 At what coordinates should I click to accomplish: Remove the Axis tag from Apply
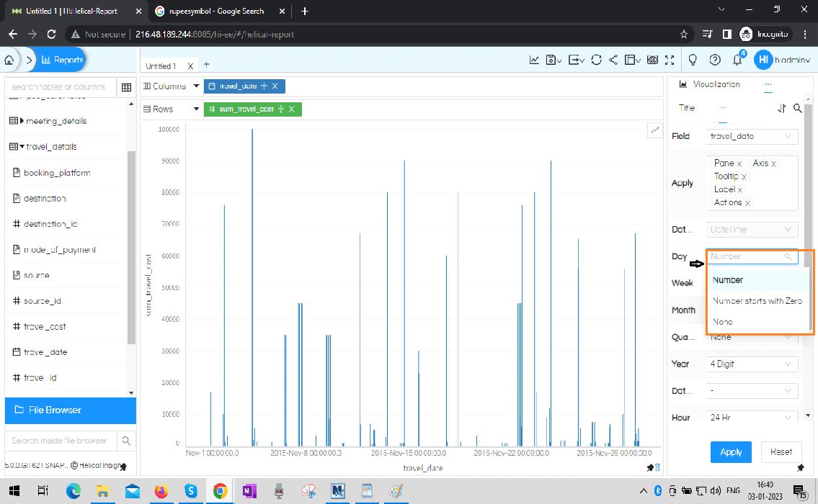pos(773,163)
